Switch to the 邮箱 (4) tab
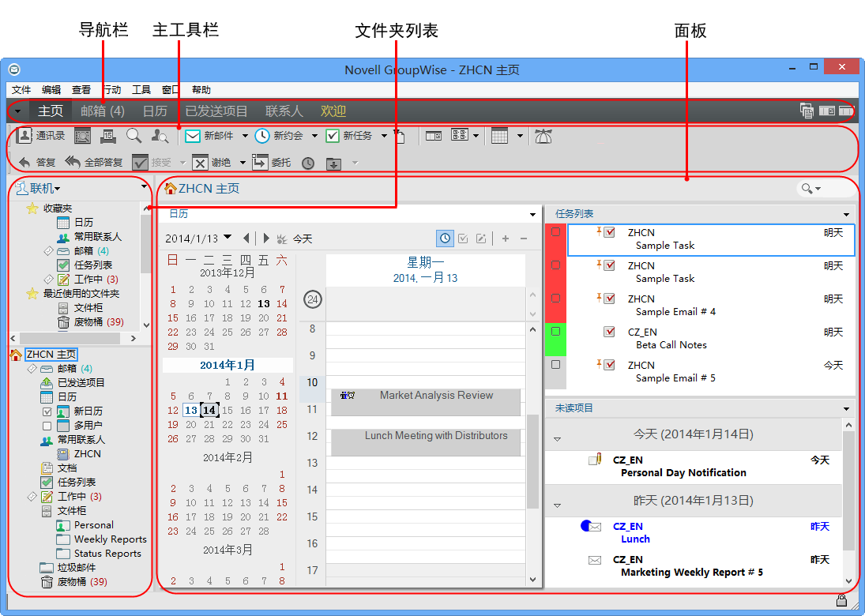The image size is (865, 616). [103, 111]
